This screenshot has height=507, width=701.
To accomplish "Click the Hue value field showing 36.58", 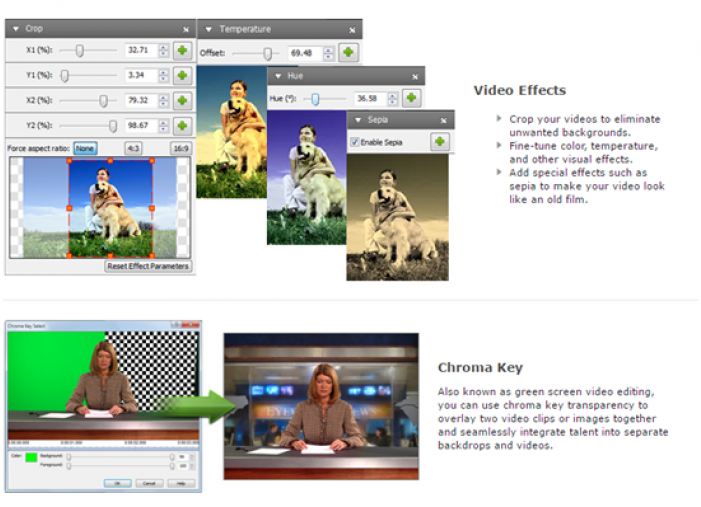I will [x=370, y=98].
